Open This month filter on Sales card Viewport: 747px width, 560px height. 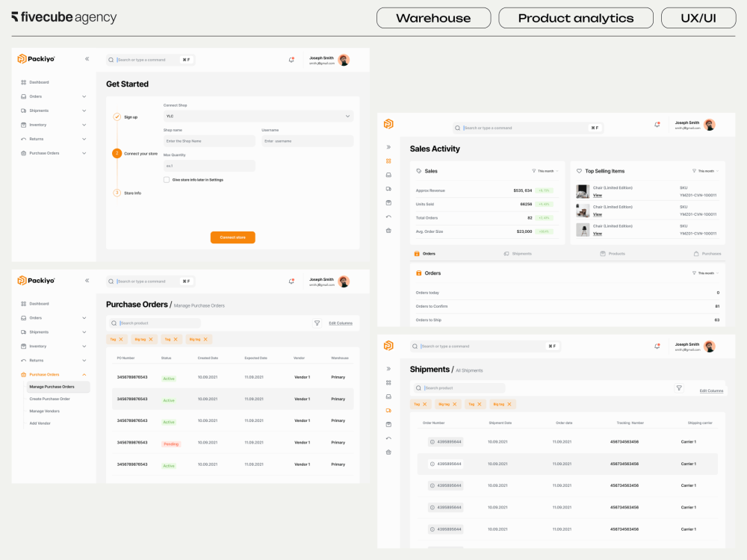(545, 171)
